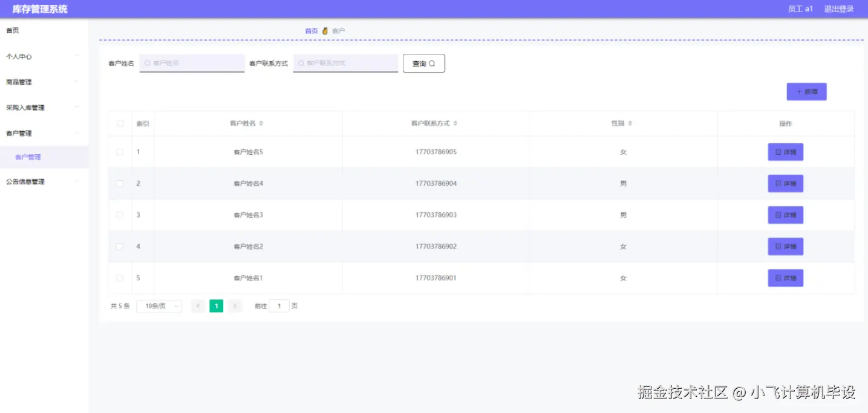Sort by 客户联系方式 column arrows
Screen dimensions: 868x413
coord(455,123)
